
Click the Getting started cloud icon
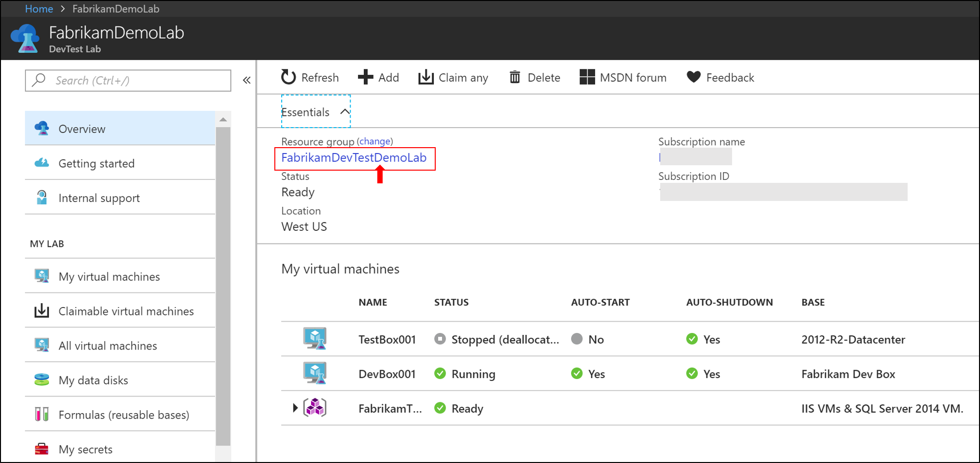(x=42, y=163)
